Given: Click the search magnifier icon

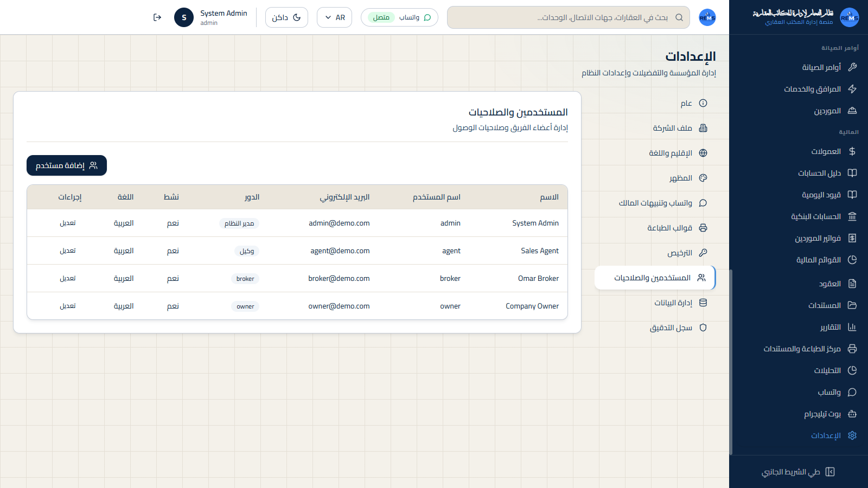Looking at the screenshot, I should [x=679, y=17].
